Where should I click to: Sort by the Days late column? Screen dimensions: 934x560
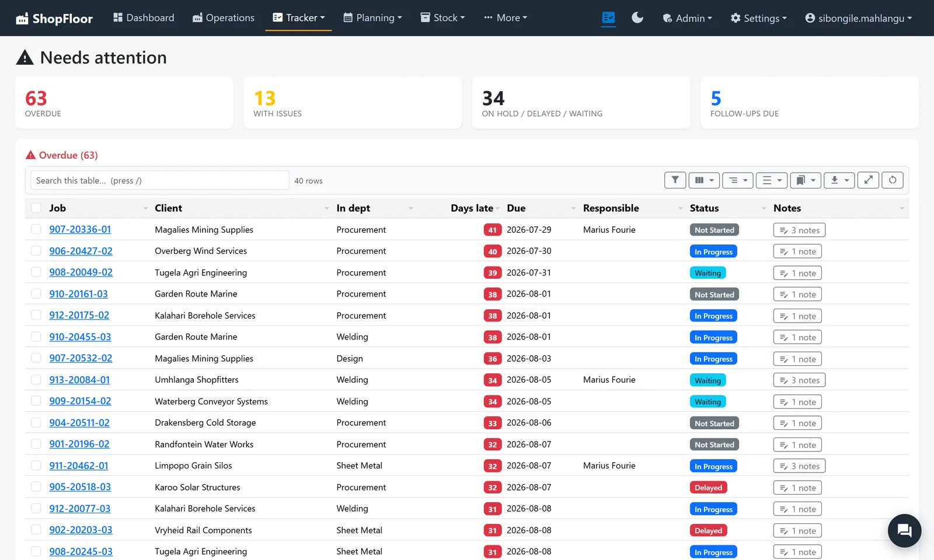coord(472,208)
